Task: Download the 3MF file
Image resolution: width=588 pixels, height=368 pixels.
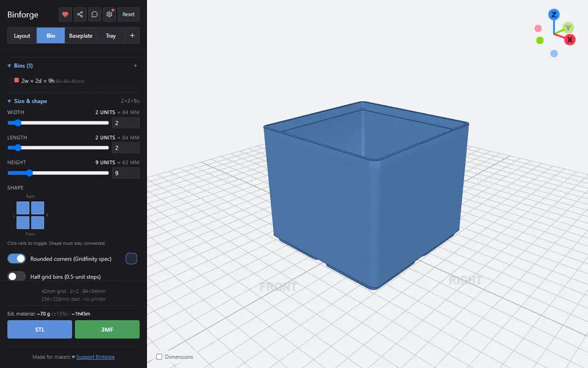Action: click(x=107, y=329)
